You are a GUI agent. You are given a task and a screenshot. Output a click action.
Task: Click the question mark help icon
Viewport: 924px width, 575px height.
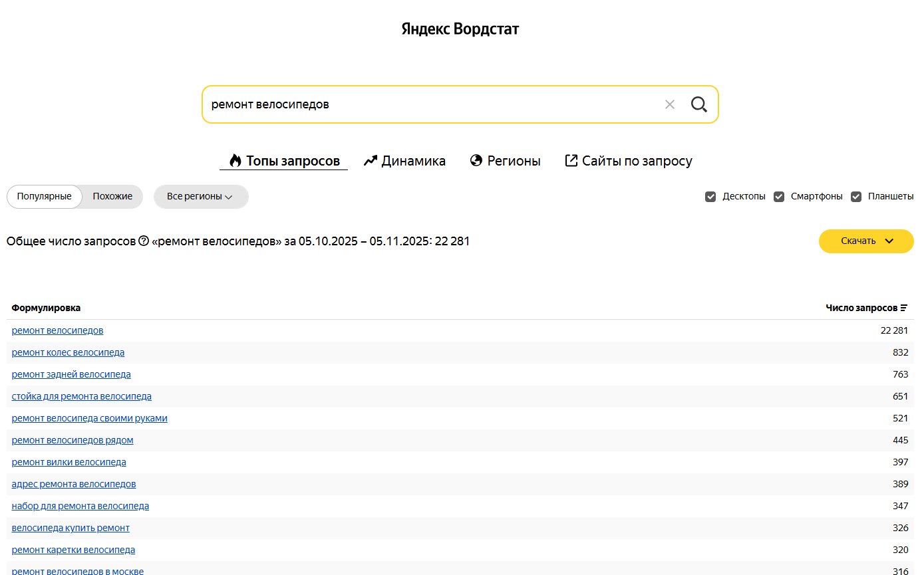click(x=144, y=241)
